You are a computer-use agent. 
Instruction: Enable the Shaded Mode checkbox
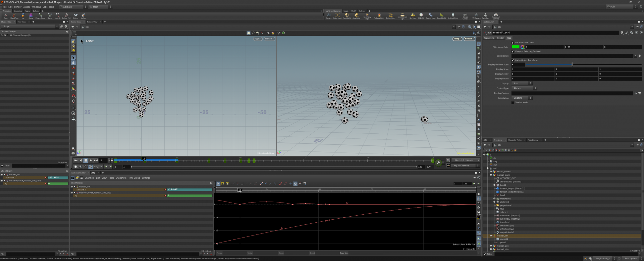coord(513,102)
